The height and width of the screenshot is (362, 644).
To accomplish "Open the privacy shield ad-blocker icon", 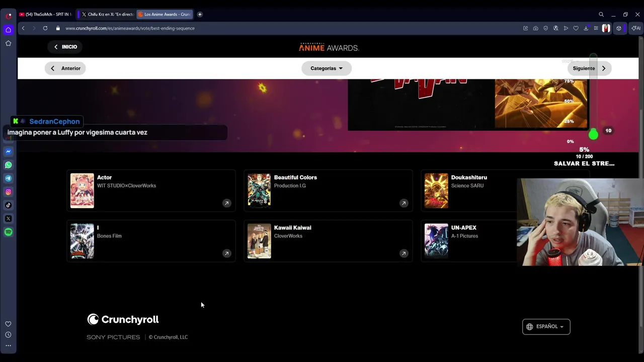I will [545, 28].
